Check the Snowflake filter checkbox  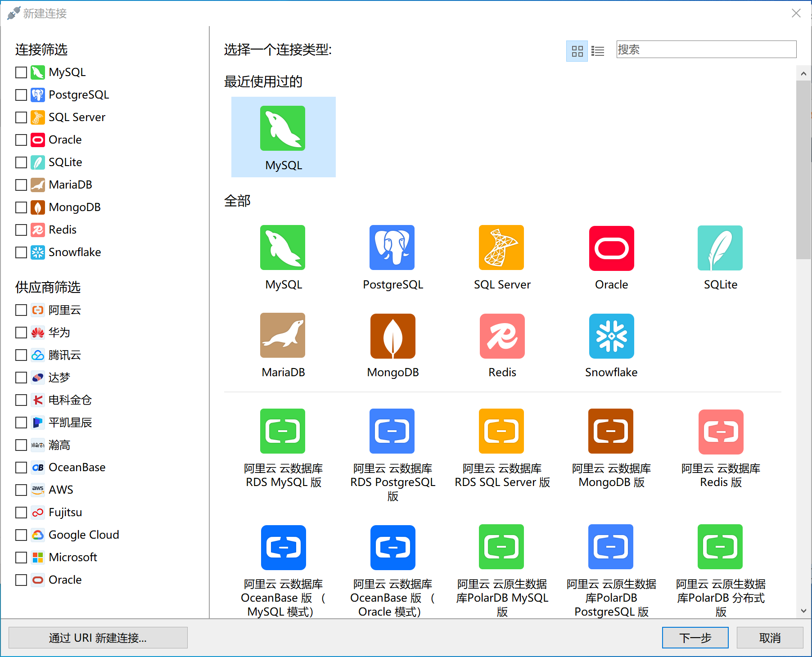(21, 252)
